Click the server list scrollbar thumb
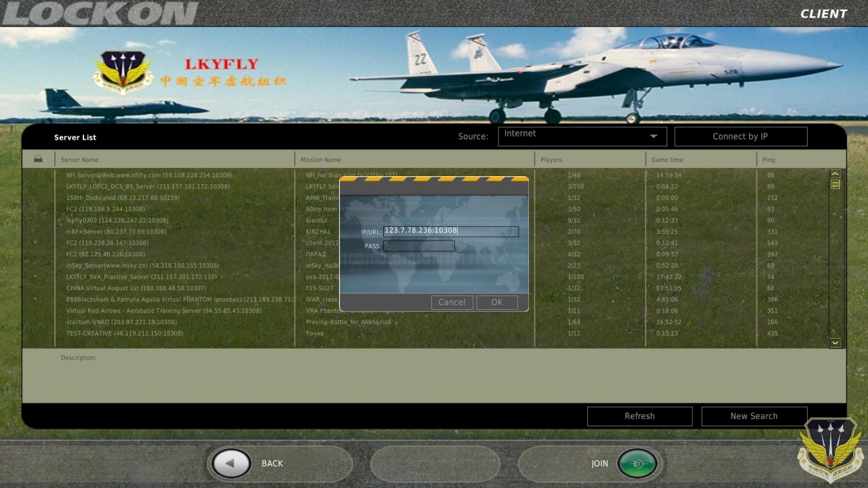This screenshot has height=488, width=868. [835, 184]
